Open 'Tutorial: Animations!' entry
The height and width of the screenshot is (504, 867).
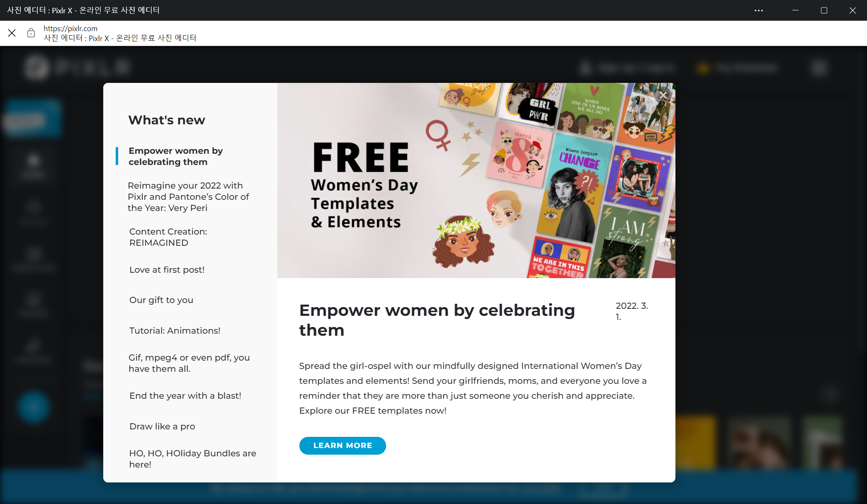pos(175,331)
